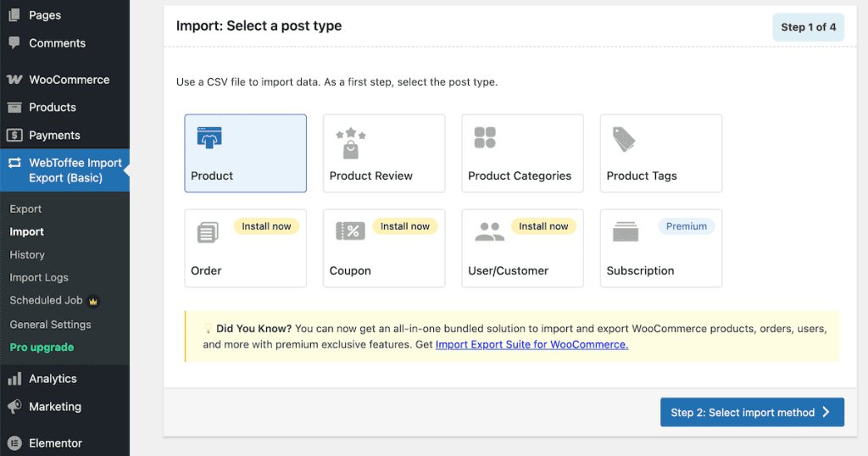Image resolution: width=868 pixels, height=456 pixels.
Task: Click the Premium badge on Subscription
Action: coord(687,226)
